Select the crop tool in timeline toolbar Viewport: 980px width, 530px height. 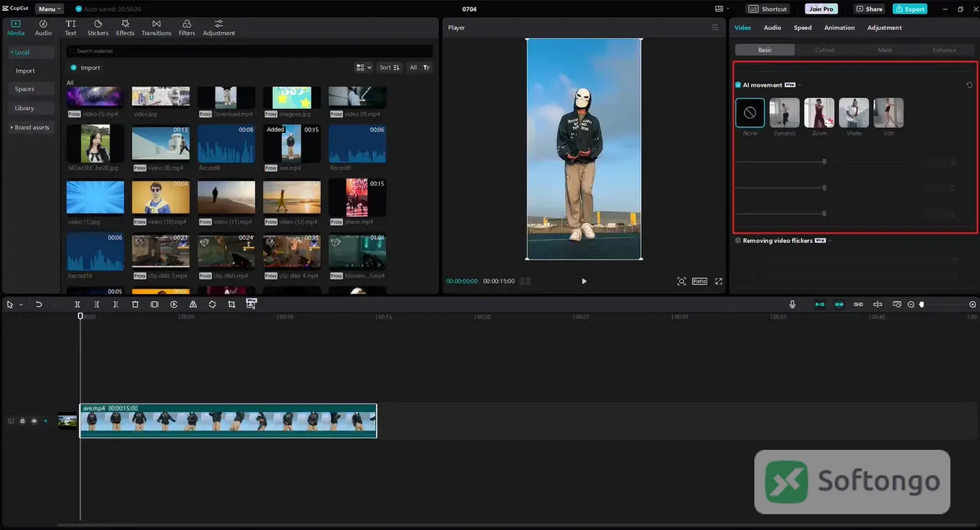(x=232, y=304)
